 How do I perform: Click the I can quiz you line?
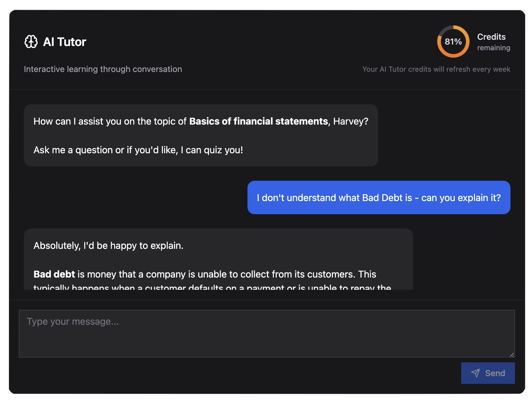pyautogui.click(x=138, y=150)
